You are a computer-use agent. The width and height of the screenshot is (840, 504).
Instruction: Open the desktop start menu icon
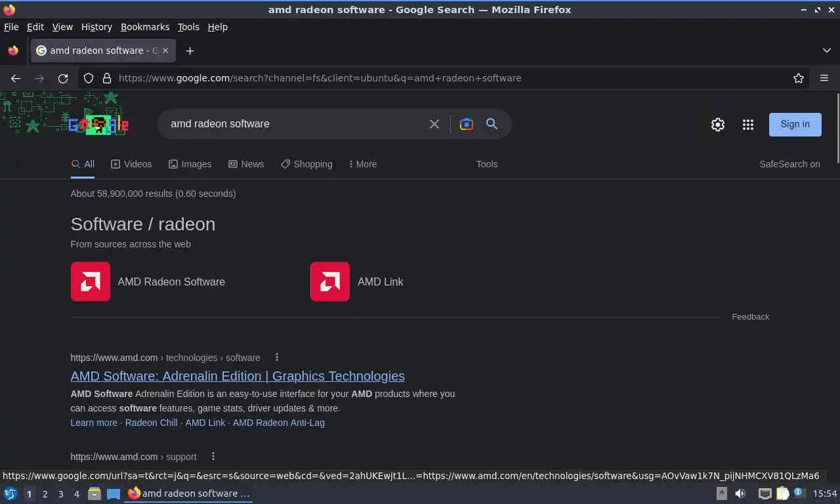[x=10, y=493]
